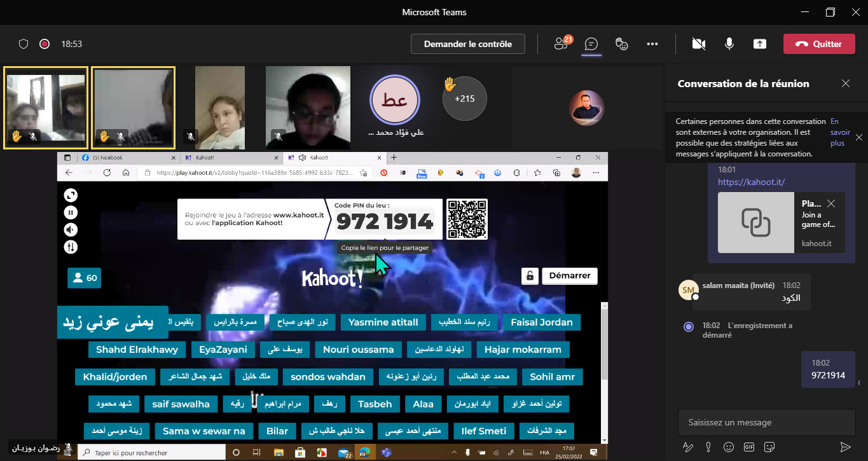The image size is (868, 461).
Task: Click player Shahd Elrakhawy
Action: click(137, 350)
